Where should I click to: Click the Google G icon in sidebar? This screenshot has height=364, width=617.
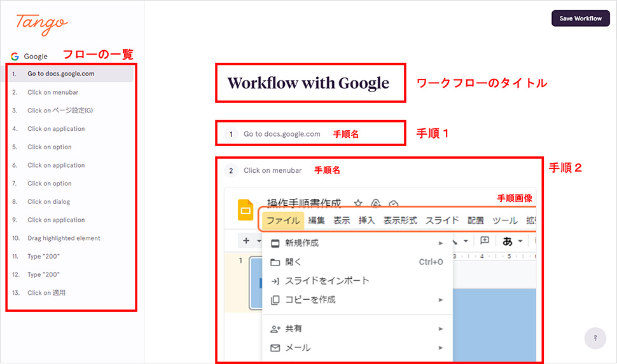[15, 57]
